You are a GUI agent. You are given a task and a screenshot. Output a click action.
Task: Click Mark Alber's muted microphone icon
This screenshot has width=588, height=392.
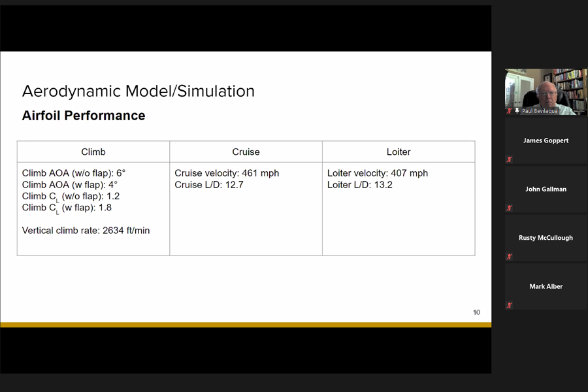(510, 305)
